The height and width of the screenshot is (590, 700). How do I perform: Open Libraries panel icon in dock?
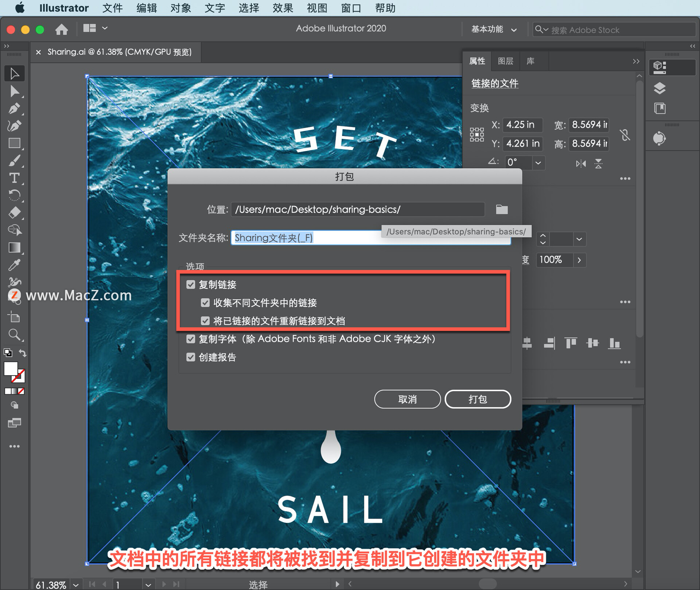point(660,108)
